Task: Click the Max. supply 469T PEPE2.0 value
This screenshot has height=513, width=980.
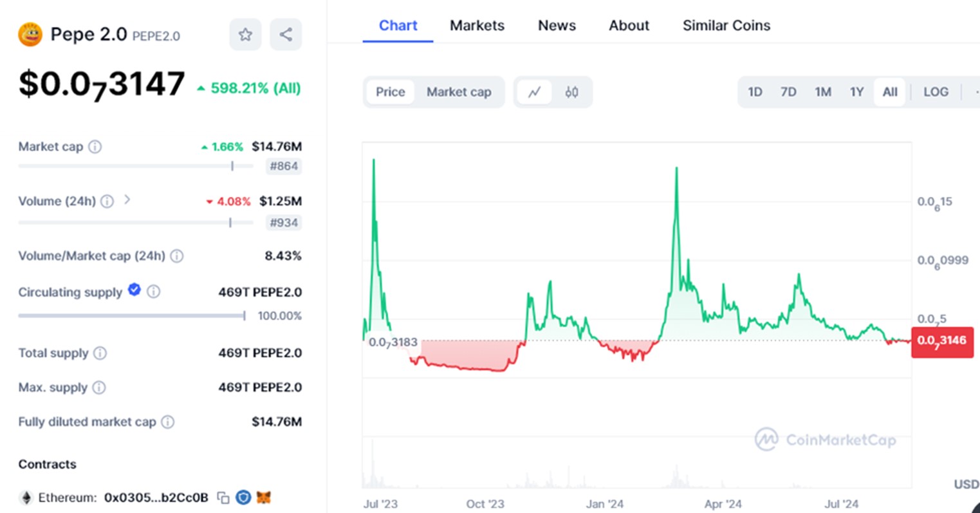Action: (260, 387)
